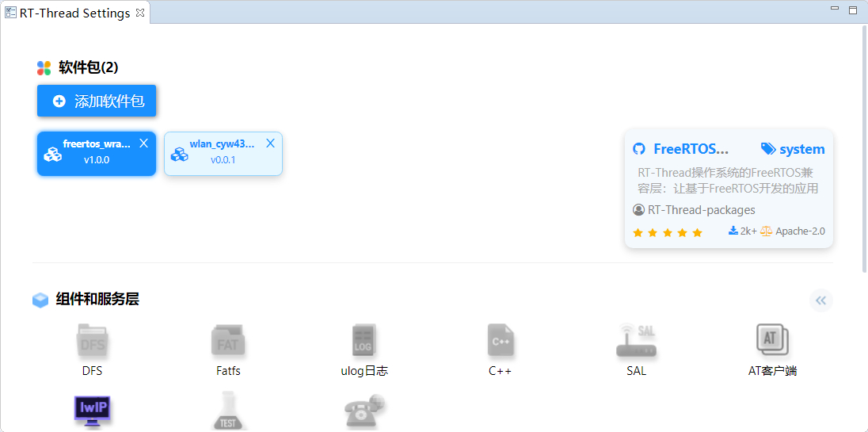Open the FreeRTOS... GitHub link in info card

tap(691, 149)
